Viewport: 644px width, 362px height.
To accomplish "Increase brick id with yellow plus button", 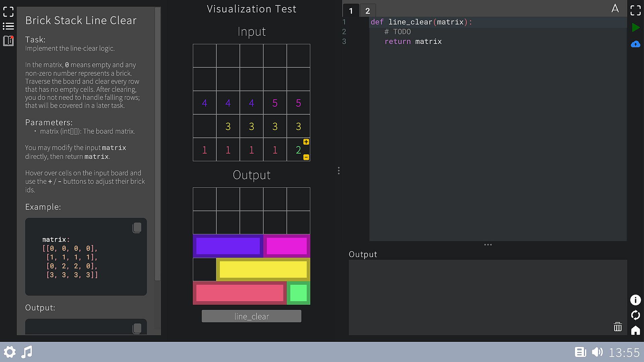I will point(306,142).
